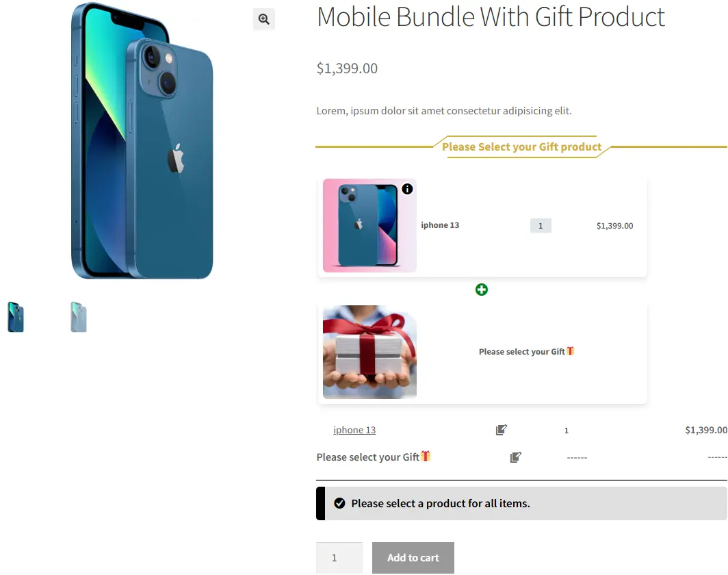The height and width of the screenshot is (575, 728).
Task: Select the dark blue iPhone thumbnail
Action: [16, 317]
